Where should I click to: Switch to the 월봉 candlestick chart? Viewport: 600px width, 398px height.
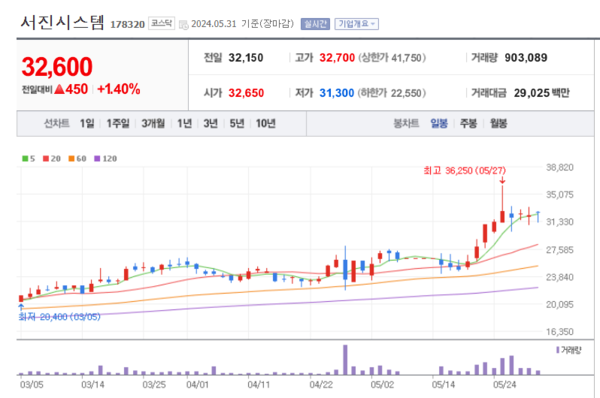click(x=499, y=123)
